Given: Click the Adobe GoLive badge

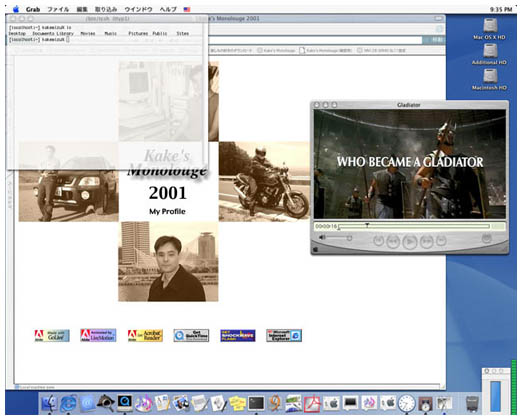Looking at the screenshot, I should [52, 335].
